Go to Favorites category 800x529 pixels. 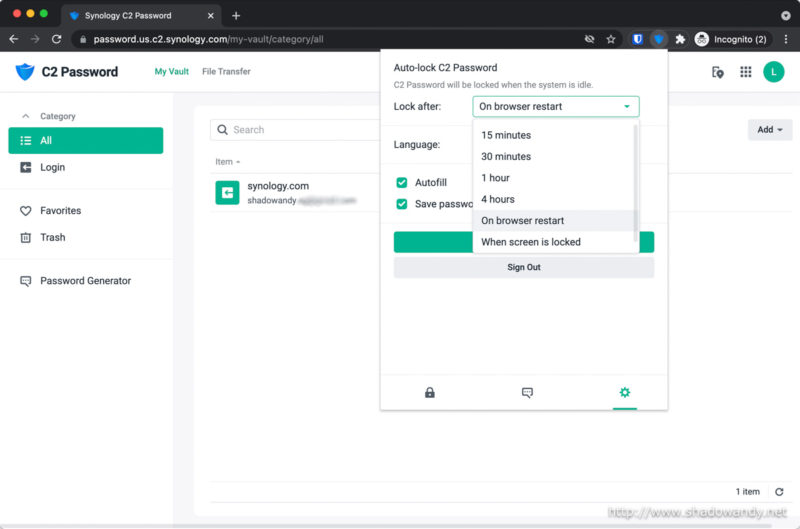coord(60,211)
